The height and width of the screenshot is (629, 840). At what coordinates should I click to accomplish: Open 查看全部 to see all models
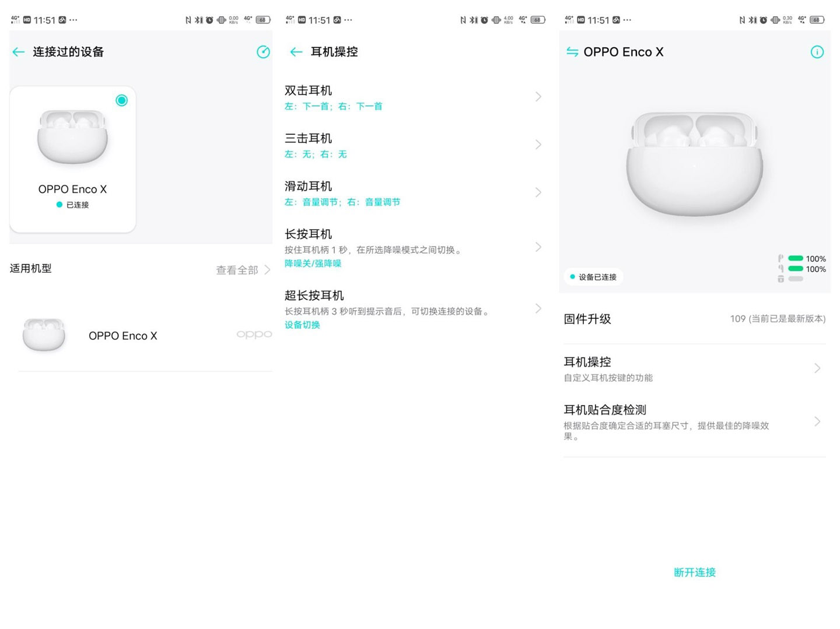[236, 270]
